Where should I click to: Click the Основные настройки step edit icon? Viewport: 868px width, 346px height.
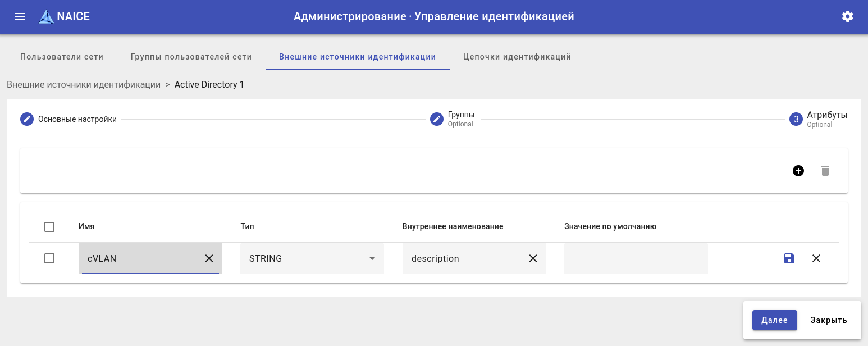point(27,119)
